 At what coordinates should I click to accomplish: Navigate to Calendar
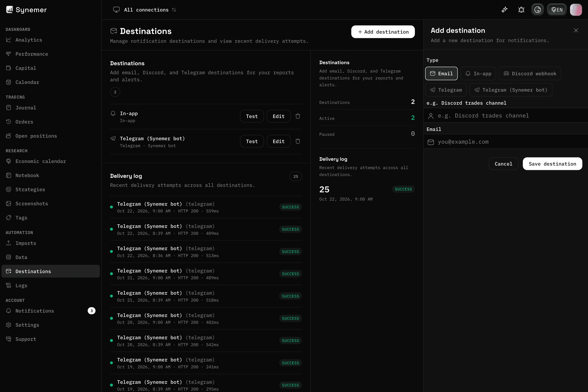click(x=51, y=82)
